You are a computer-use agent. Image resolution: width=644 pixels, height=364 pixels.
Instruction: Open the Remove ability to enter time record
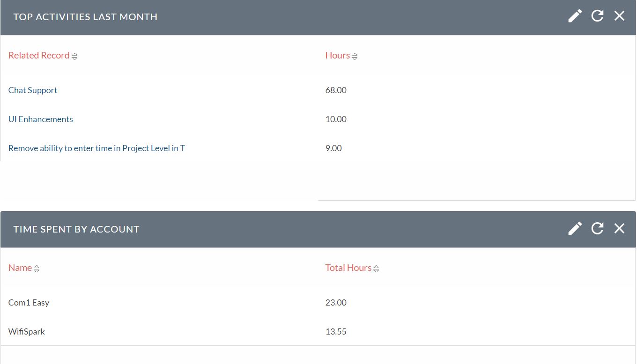96,148
